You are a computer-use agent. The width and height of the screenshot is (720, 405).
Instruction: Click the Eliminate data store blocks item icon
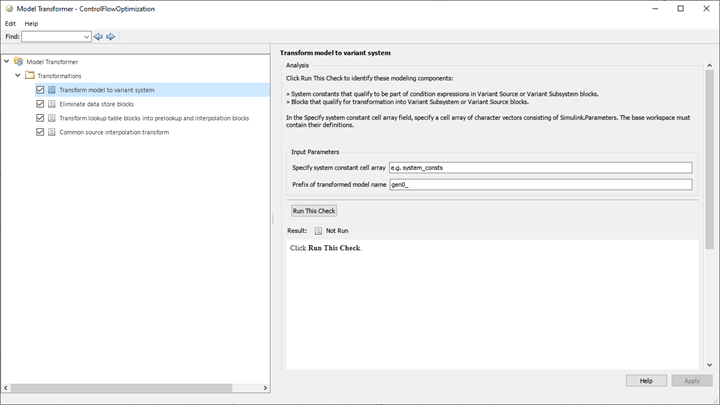pos(52,104)
